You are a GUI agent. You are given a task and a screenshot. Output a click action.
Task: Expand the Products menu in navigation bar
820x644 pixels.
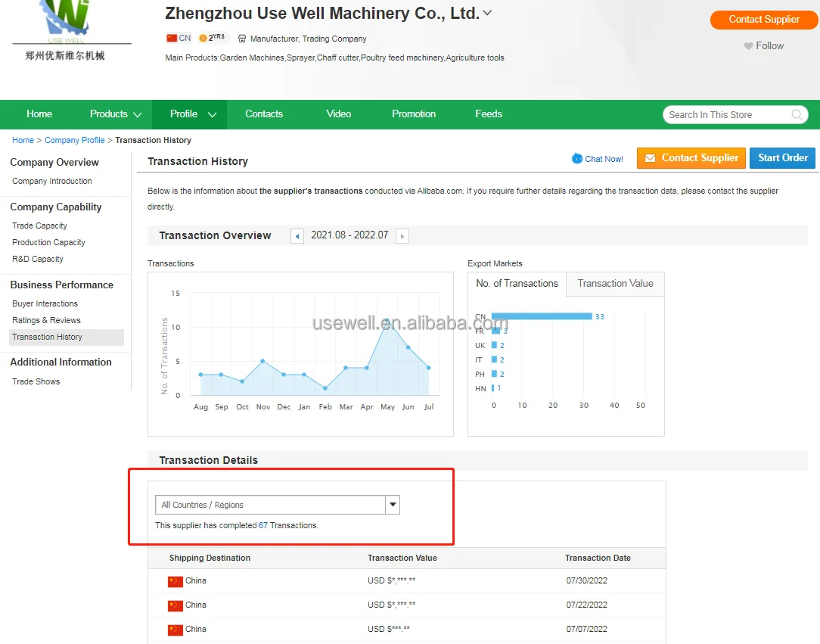(115, 114)
